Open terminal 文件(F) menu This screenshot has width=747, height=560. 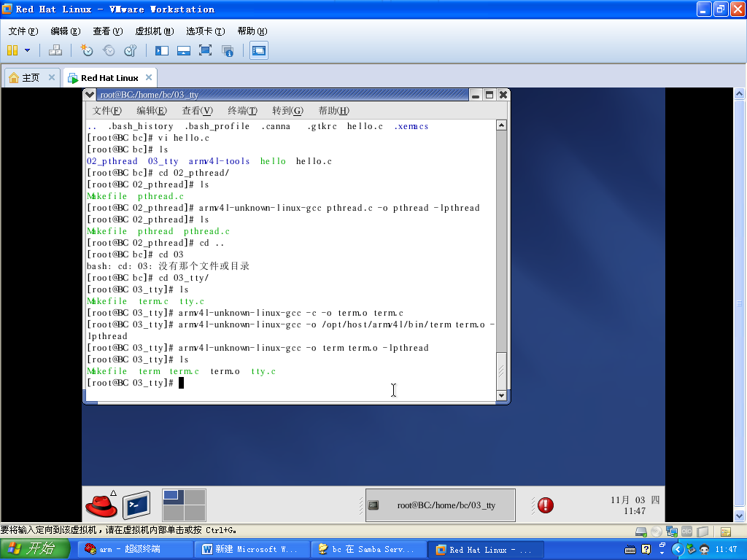pos(107,111)
